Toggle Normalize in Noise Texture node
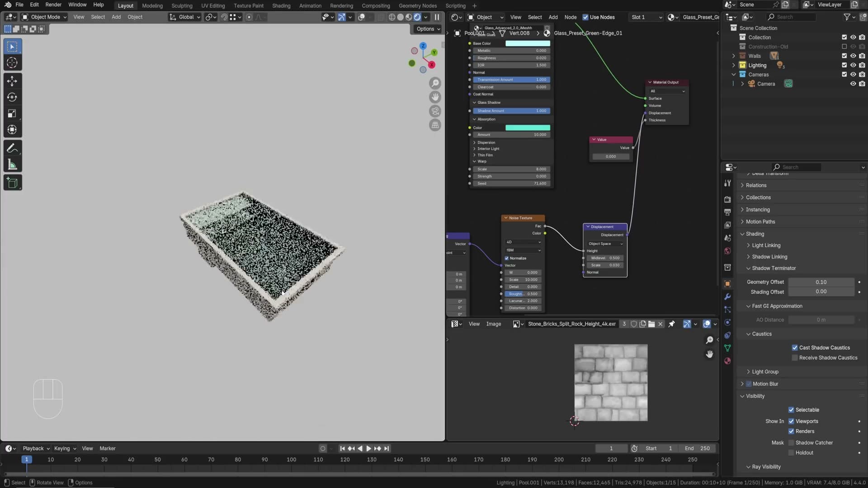 point(506,258)
